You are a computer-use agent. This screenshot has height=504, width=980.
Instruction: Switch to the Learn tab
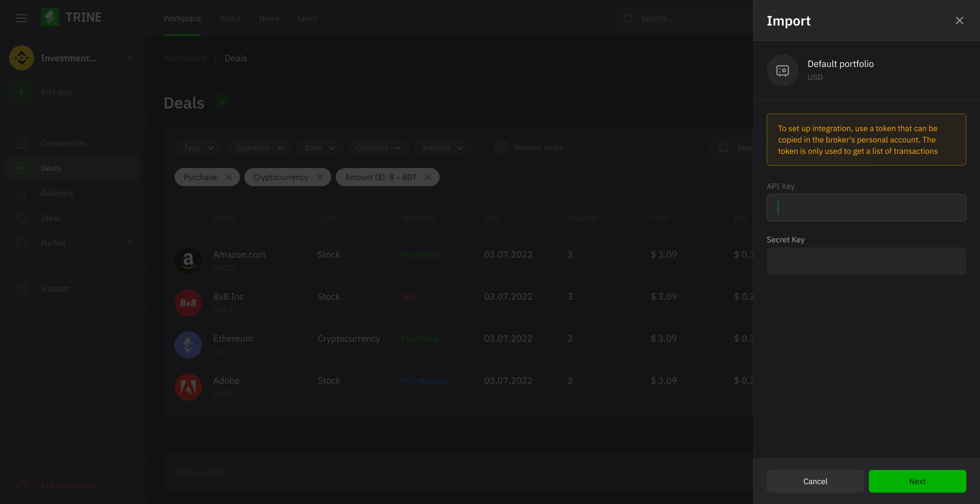(307, 18)
